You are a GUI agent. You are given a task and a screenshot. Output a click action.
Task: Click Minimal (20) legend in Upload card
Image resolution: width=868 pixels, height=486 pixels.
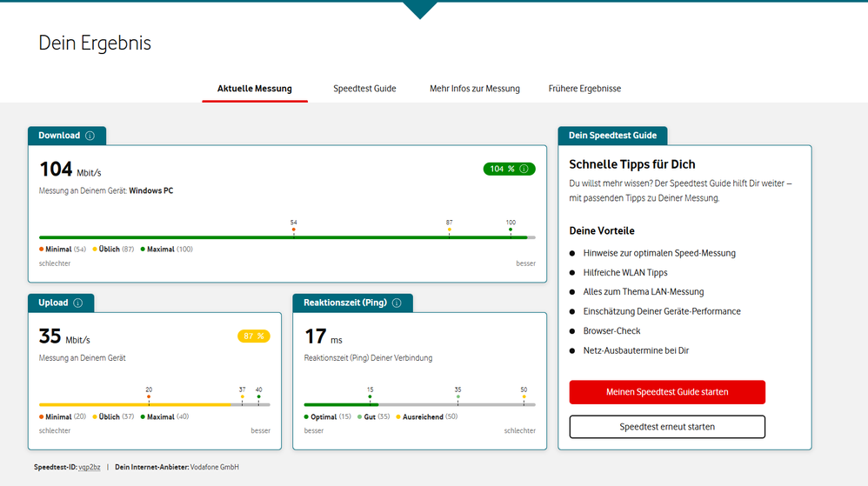click(63, 416)
